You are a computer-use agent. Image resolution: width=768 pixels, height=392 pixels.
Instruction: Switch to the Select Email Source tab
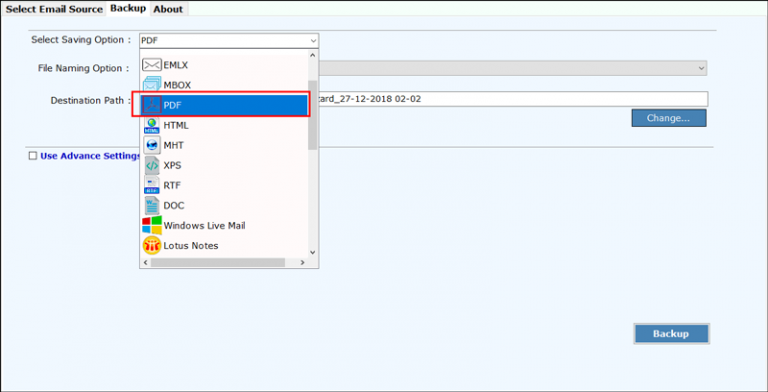pyautogui.click(x=54, y=9)
